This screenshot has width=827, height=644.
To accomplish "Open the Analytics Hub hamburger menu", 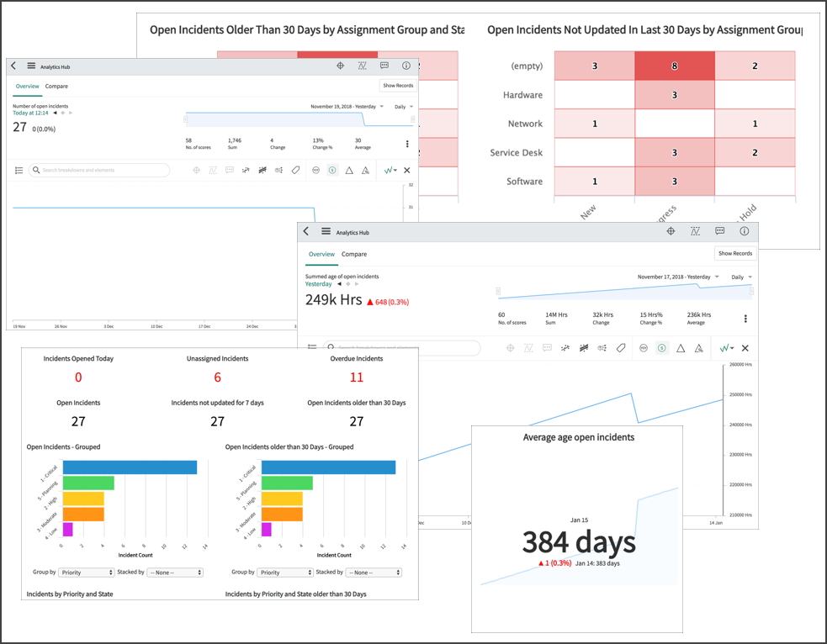I will tap(326, 232).
